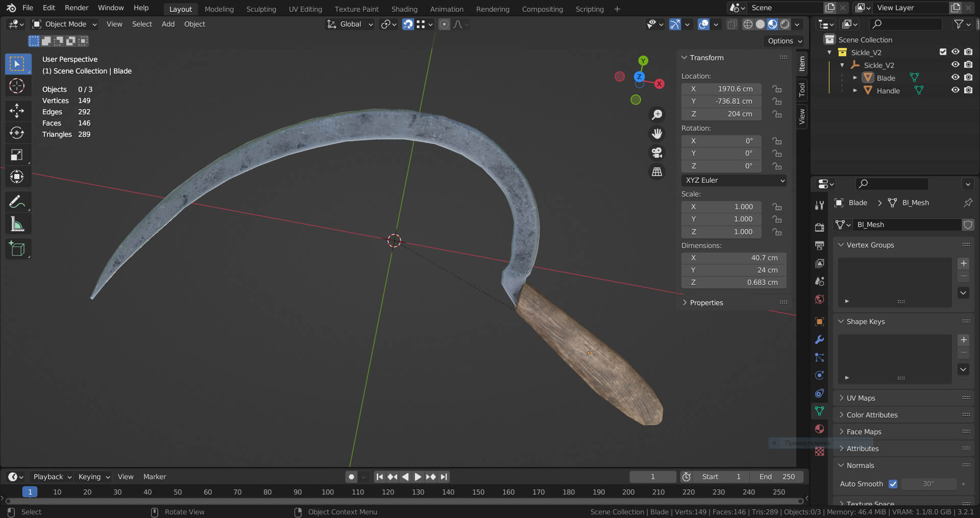980x518 pixels.
Task: Click frame 100 on the timeline
Action: (x=328, y=492)
